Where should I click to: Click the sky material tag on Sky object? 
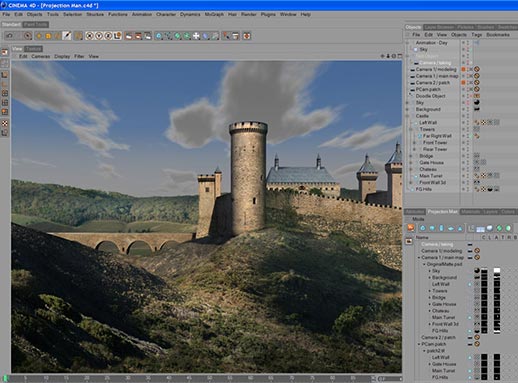tap(477, 102)
